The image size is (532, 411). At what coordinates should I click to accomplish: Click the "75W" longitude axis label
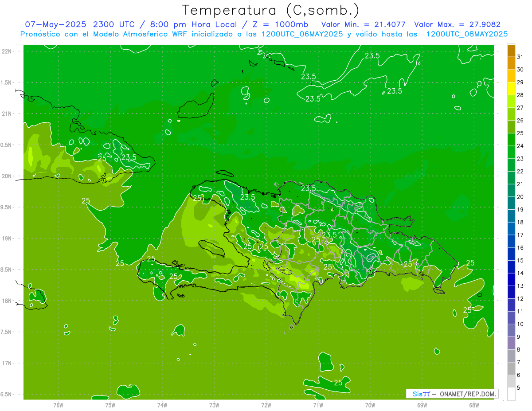pos(110,405)
